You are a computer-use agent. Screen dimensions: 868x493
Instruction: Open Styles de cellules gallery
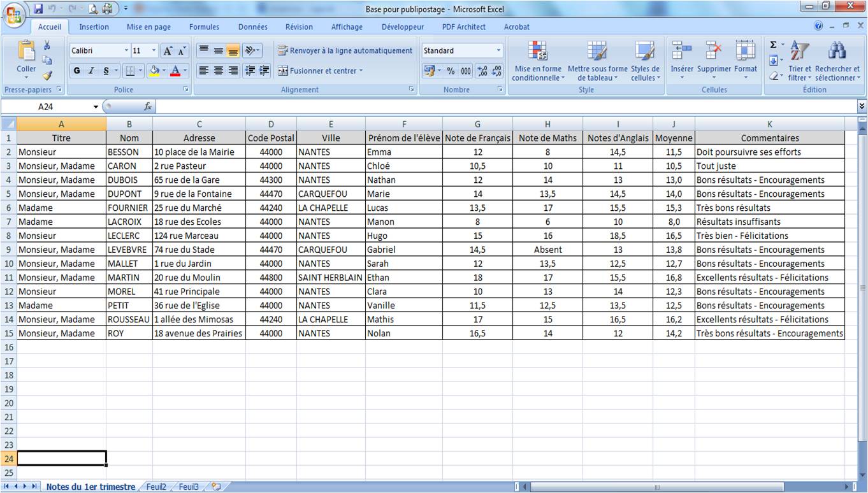pos(645,61)
